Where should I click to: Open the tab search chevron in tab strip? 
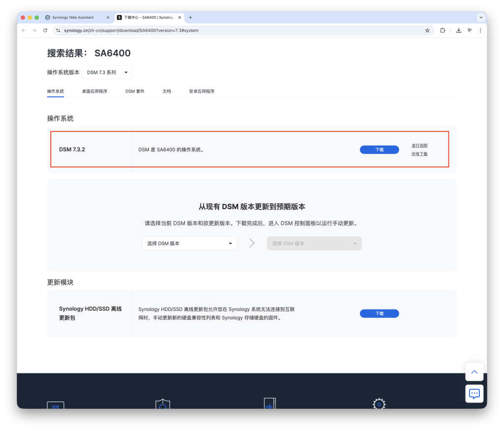(481, 18)
